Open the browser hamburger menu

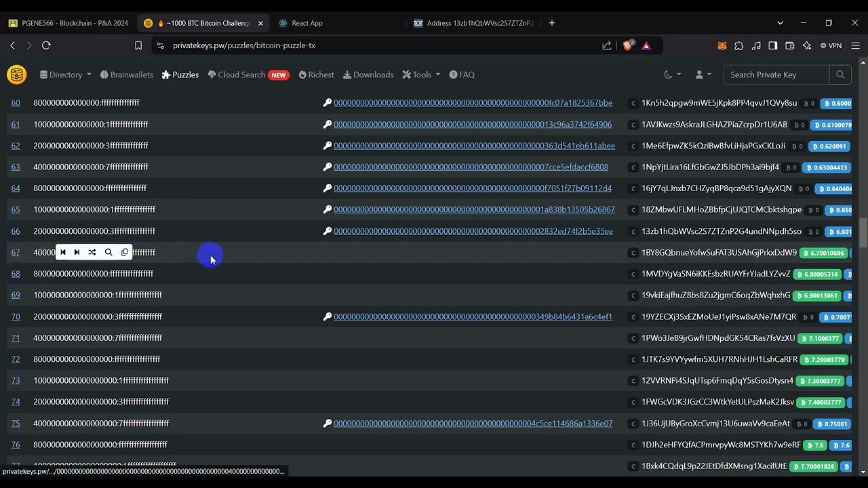(855, 45)
